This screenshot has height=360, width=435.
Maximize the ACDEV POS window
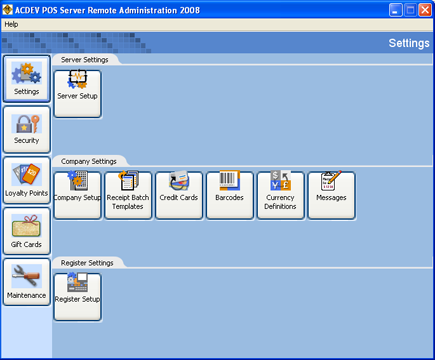pyautogui.click(x=410, y=10)
